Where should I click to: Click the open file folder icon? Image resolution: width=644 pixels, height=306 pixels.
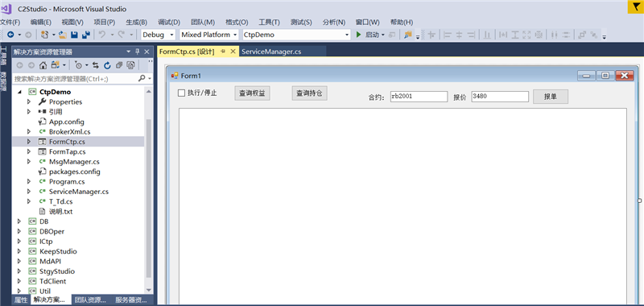63,35
